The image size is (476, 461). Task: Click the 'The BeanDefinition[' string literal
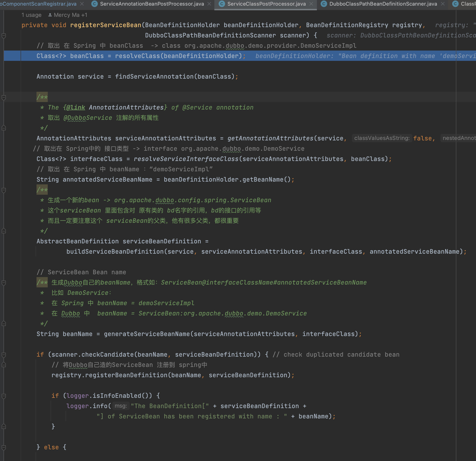[x=170, y=406]
